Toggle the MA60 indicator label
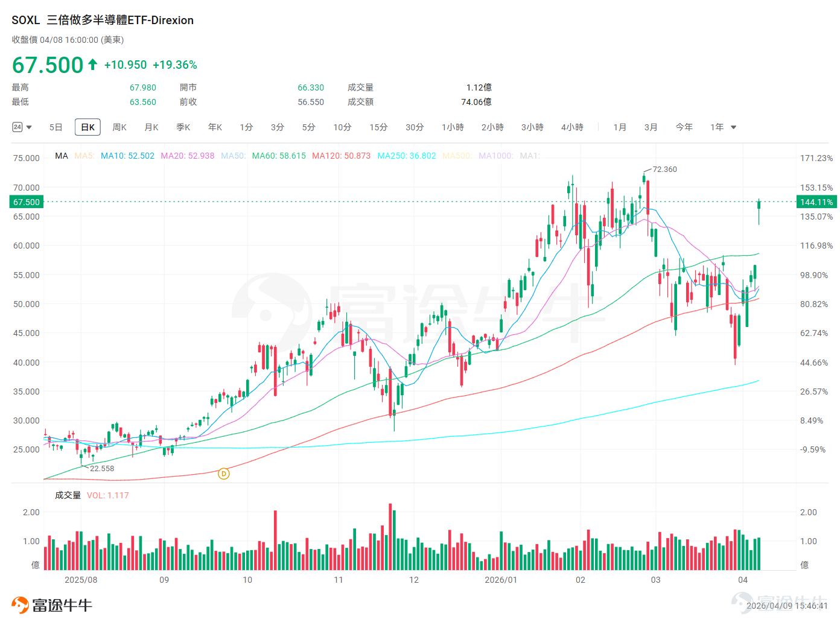 [x=279, y=156]
